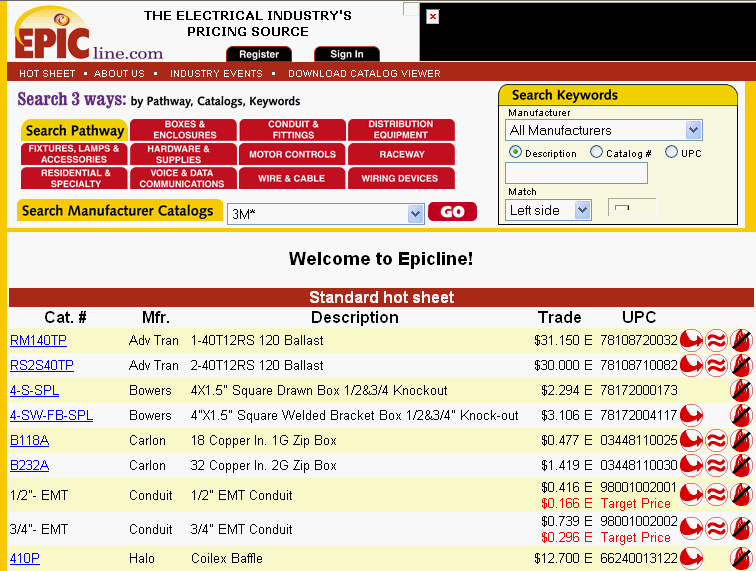Select the UPC radio button
Viewport: 756px width, 571px height.
pos(671,152)
